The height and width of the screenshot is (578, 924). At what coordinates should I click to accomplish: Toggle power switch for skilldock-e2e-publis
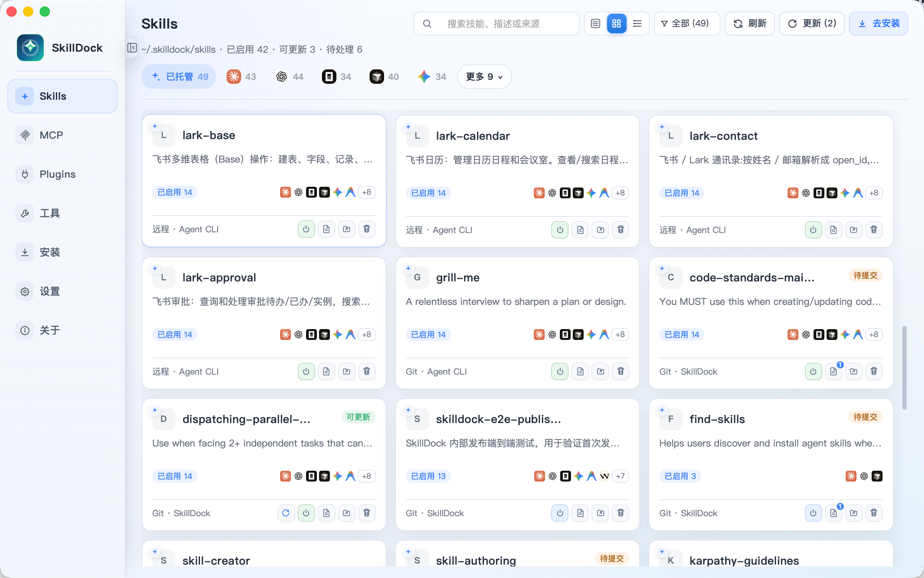560,513
